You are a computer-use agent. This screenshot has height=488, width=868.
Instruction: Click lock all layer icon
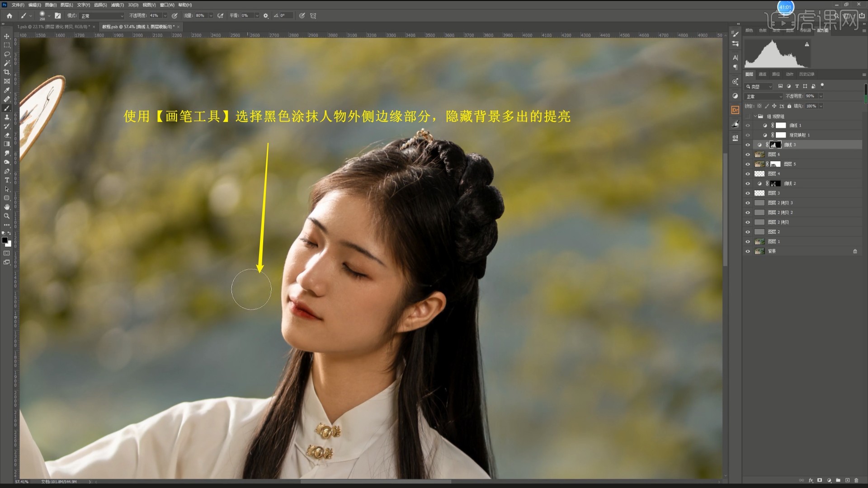point(789,106)
